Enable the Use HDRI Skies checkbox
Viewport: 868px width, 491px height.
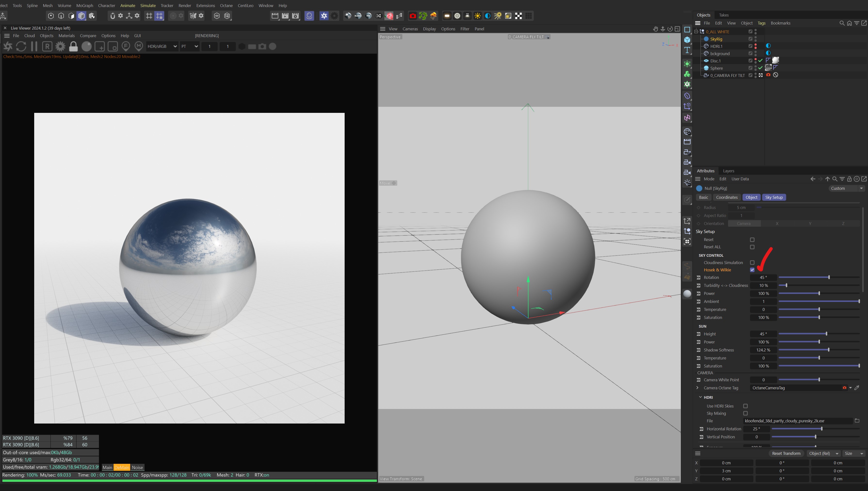(x=745, y=406)
